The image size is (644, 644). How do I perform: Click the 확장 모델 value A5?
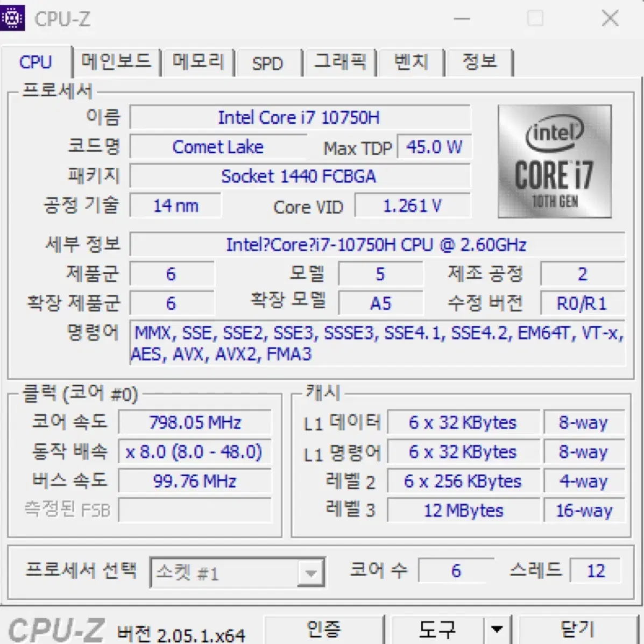click(381, 303)
